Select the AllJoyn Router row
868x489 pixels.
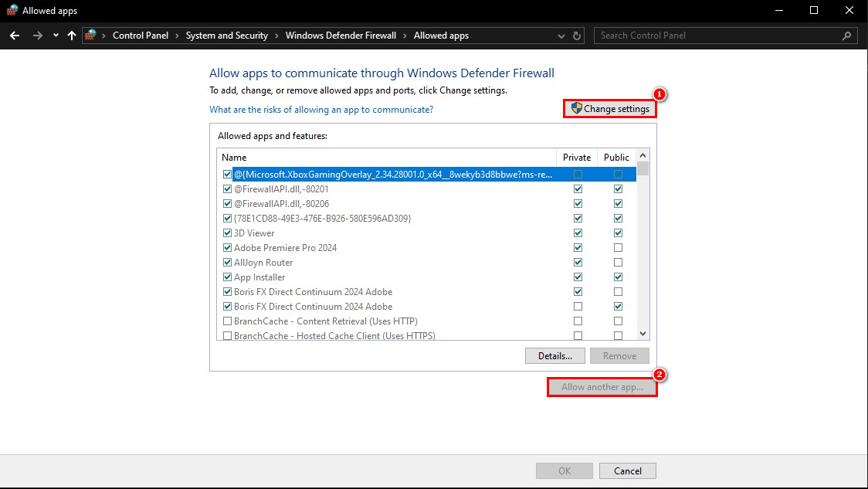(x=263, y=263)
